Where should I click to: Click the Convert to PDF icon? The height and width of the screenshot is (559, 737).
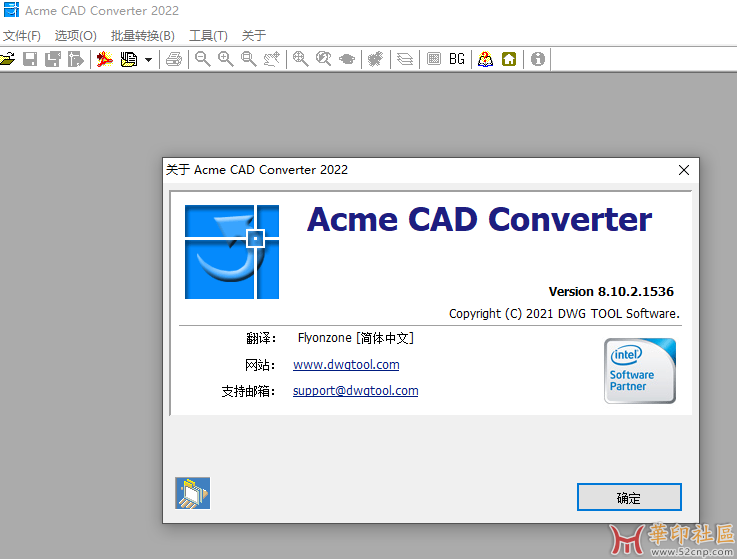coord(104,59)
